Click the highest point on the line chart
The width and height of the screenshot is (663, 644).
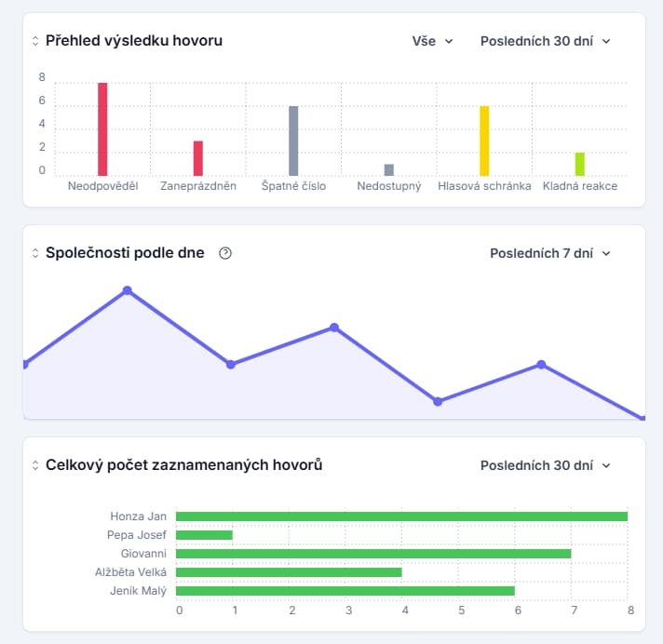(x=128, y=290)
